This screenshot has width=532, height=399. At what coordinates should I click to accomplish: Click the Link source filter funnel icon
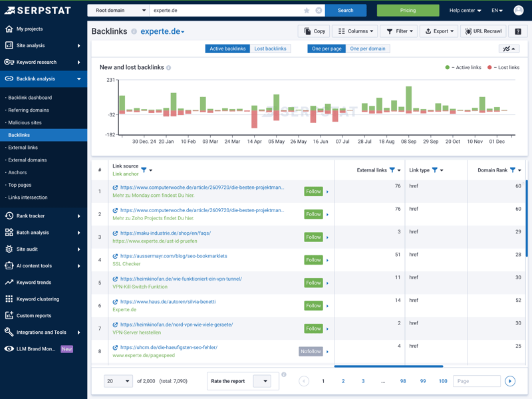pyautogui.click(x=144, y=170)
